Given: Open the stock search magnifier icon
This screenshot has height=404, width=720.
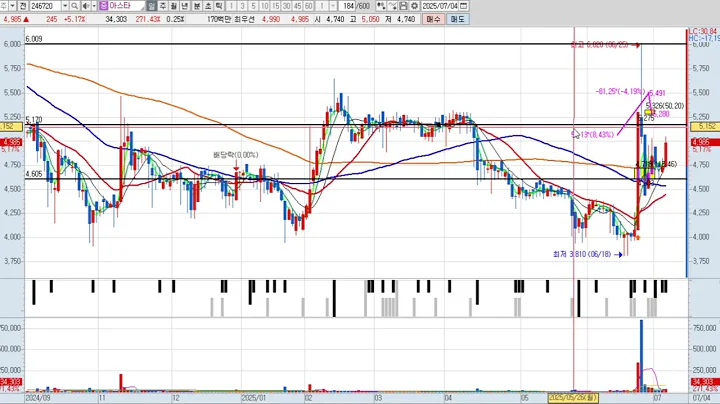Looking at the screenshot, I should point(74,6).
